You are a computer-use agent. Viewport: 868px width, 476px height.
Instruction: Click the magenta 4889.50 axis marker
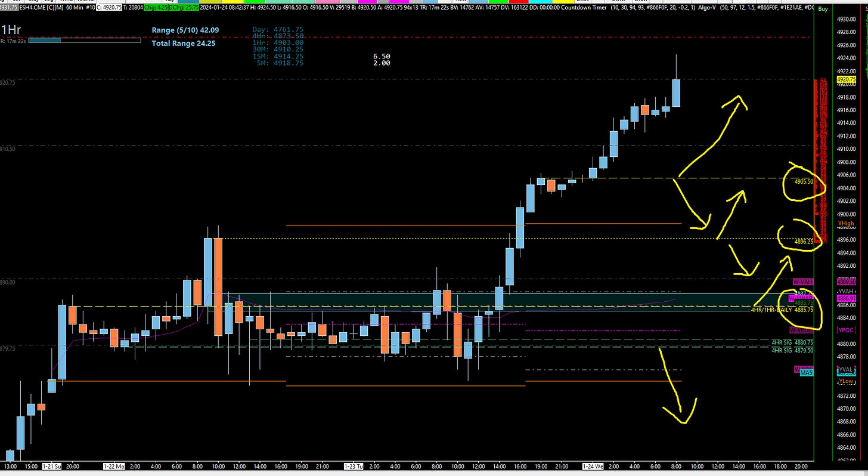pyautogui.click(x=846, y=282)
